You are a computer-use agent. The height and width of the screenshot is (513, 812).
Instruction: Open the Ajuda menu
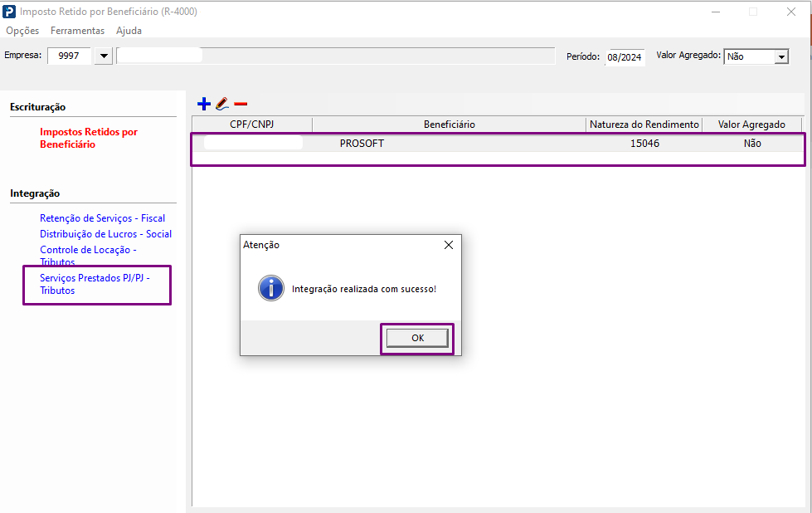click(129, 31)
